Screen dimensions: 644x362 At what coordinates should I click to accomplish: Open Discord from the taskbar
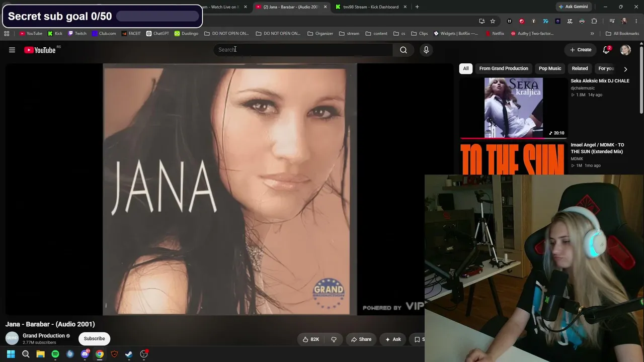click(85, 354)
